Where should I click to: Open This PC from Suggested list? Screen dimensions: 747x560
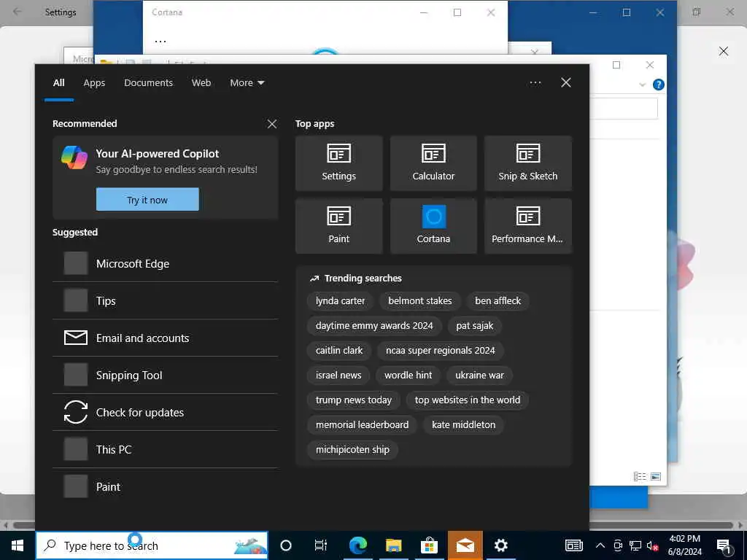[166, 449]
